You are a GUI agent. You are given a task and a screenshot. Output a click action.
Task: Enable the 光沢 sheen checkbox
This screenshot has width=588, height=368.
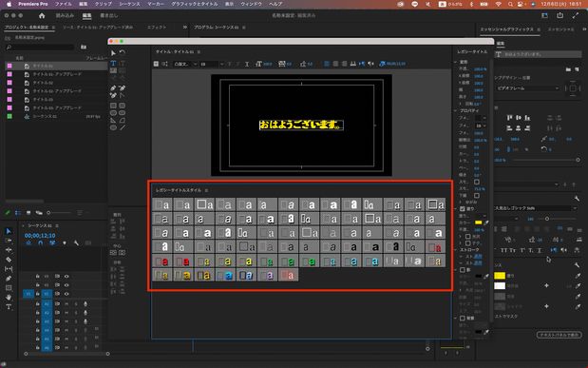468,237
